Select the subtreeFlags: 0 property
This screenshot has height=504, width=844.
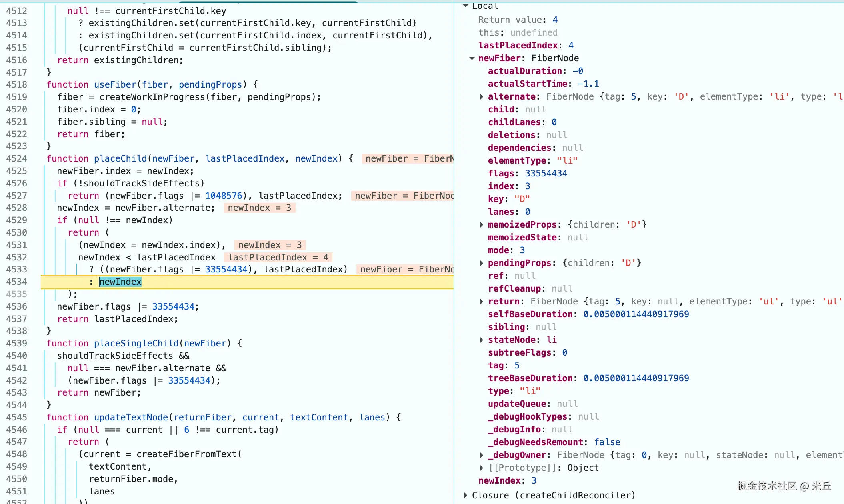[x=528, y=353]
